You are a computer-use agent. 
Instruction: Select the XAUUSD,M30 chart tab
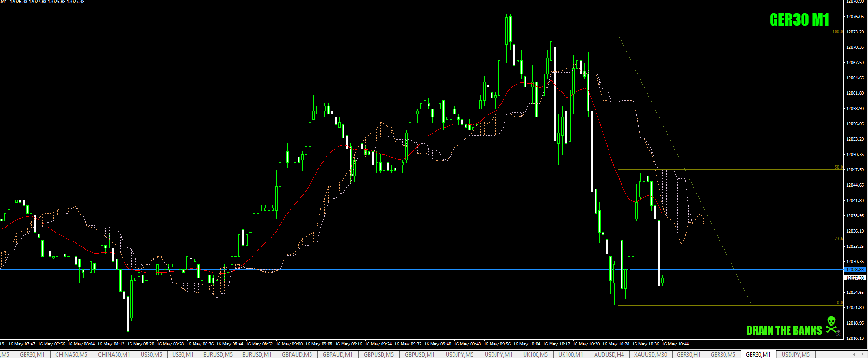click(x=651, y=355)
